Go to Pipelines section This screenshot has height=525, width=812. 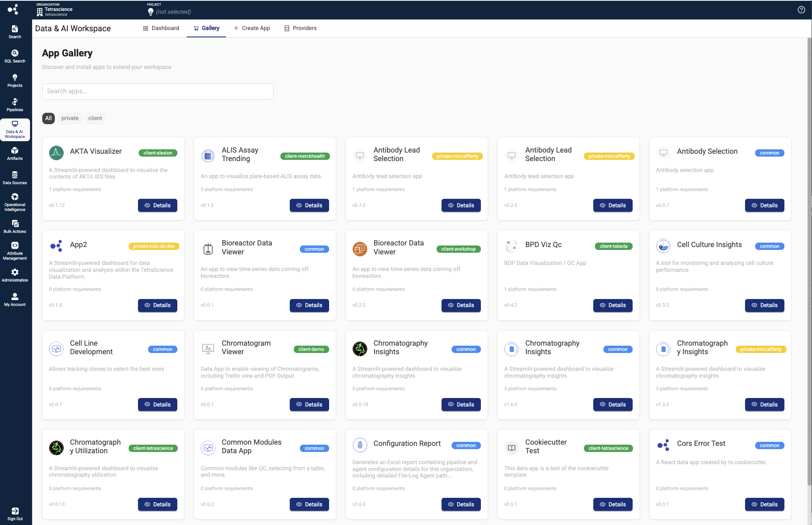pyautogui.click(x=15, y=105)
